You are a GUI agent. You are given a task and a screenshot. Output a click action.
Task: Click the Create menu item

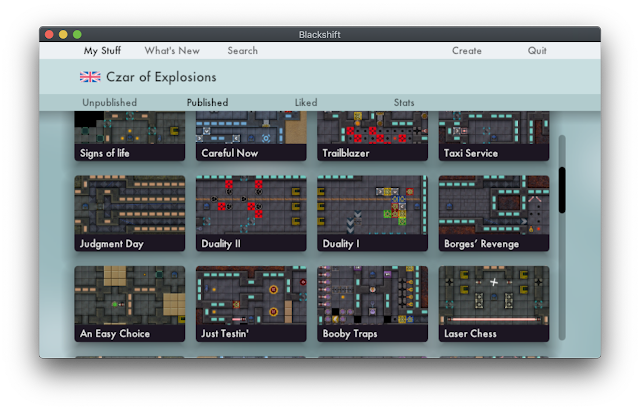point(467,51)
